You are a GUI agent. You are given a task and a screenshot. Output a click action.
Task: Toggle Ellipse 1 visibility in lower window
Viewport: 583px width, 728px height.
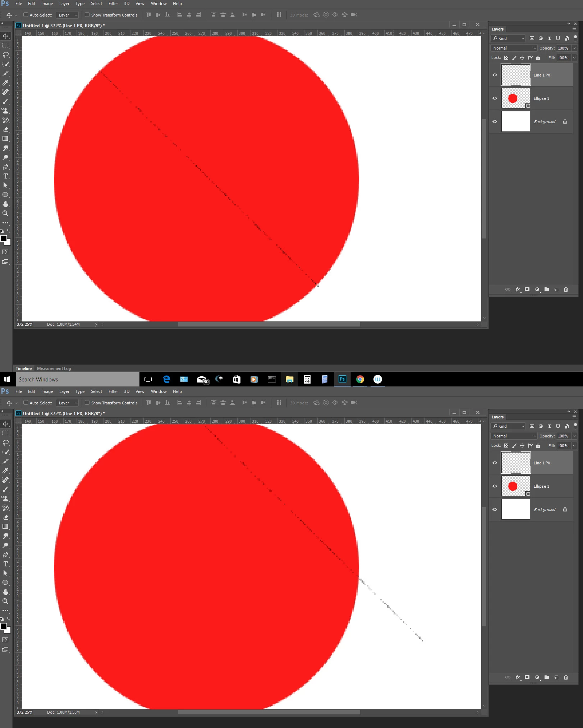pos(495,486)
